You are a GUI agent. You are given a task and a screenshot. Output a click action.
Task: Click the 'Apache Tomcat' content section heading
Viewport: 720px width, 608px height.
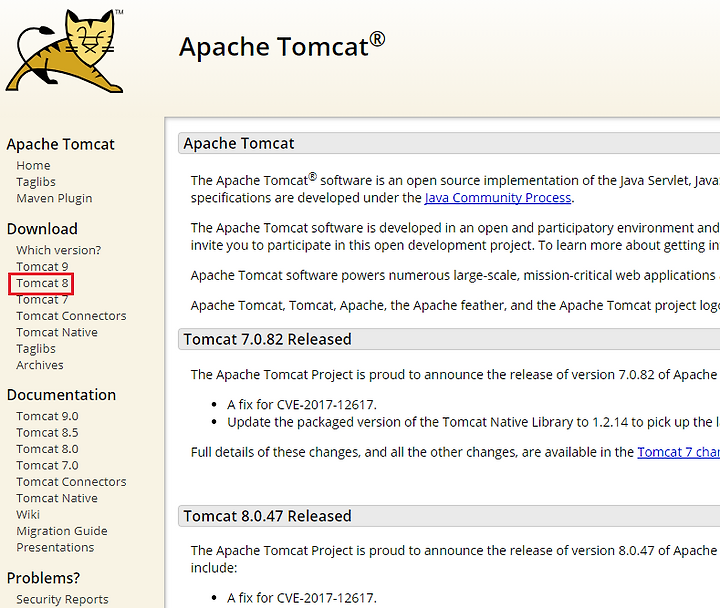tap(239, 144)
